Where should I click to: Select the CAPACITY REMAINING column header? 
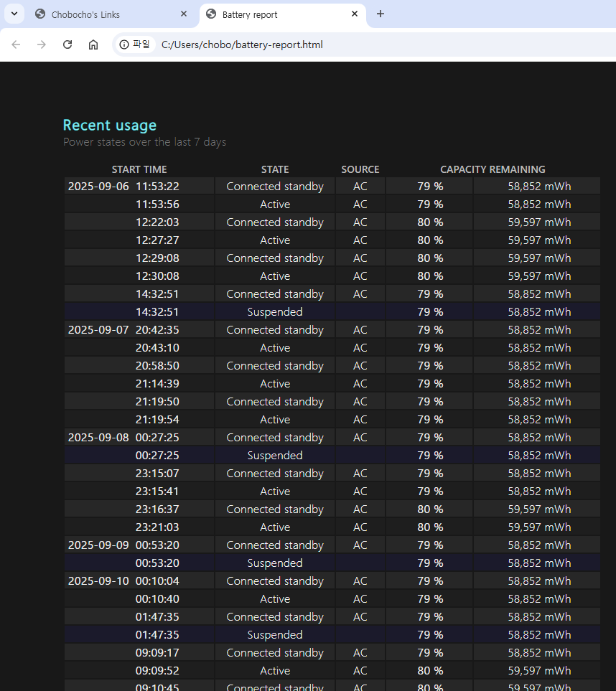(493, 169)
